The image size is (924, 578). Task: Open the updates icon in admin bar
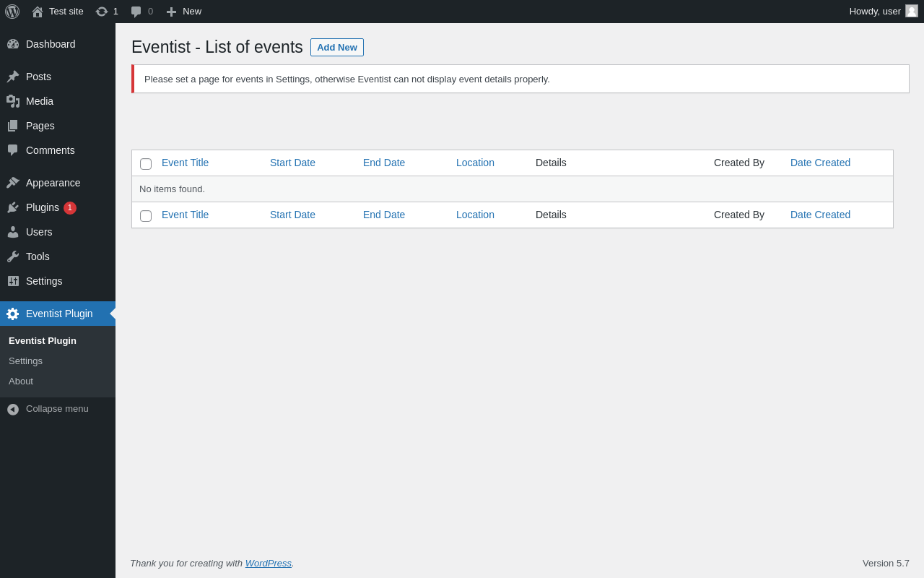point(102,12)
